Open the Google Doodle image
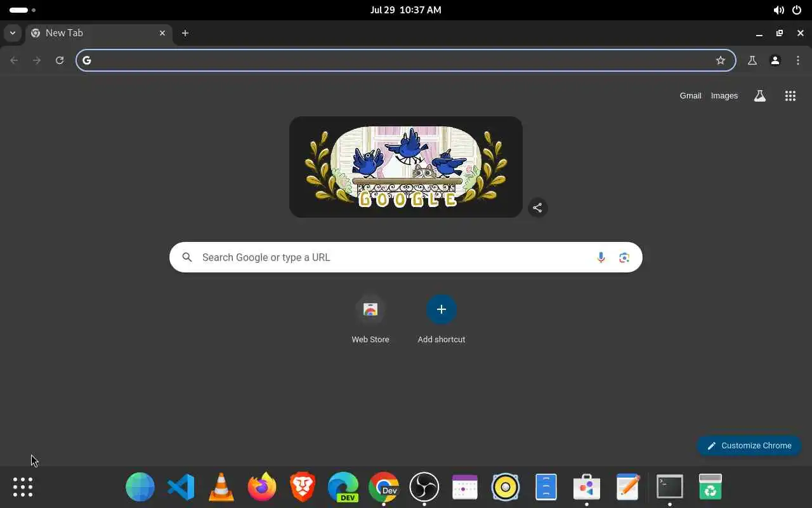812x508 pixels. click(x=406, y=167)
